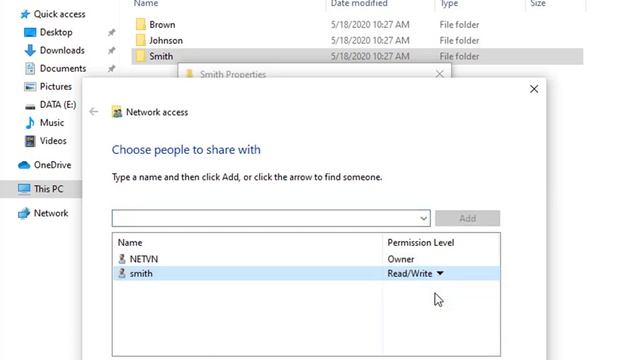Click the Permission Level header
The height and width of the screenshot is (360, 640).
[420, 242]
